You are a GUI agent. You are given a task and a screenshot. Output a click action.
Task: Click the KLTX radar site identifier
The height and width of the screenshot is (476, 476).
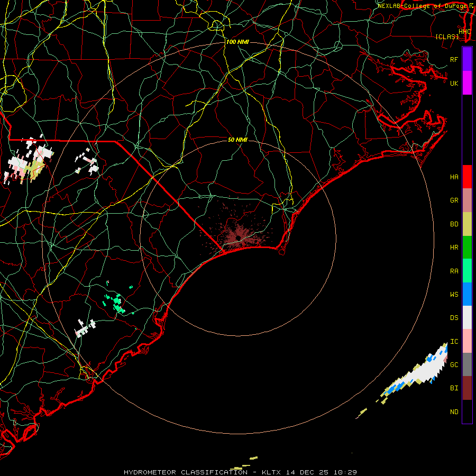pos(271,472)
